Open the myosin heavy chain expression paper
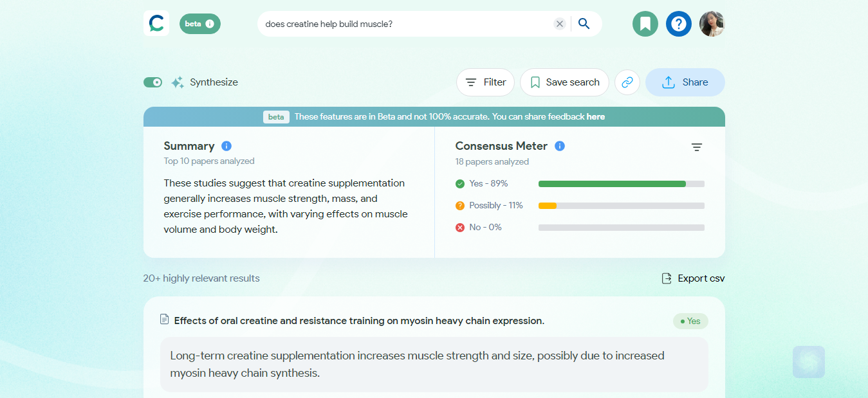The height and width of the screenshot is (398, 868). tap(359, 320)
